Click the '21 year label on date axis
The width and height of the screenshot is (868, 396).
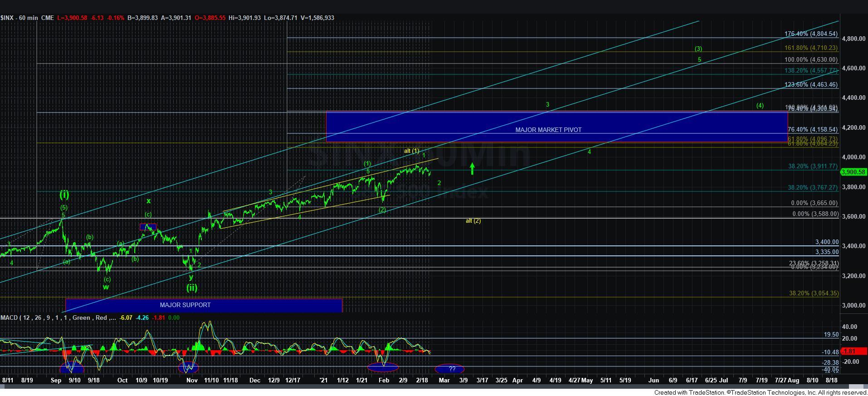323,380
